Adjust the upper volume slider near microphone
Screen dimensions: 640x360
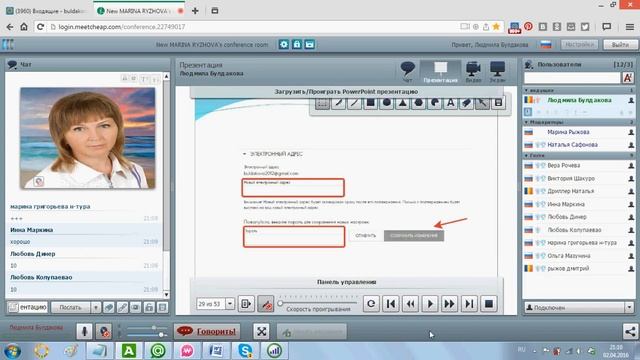click(x=153, y=327)
